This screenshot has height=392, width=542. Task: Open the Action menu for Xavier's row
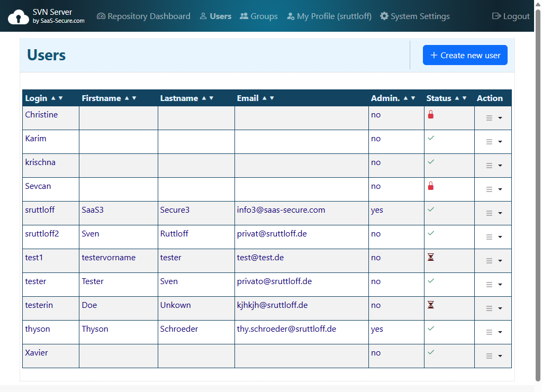[493, 355]
